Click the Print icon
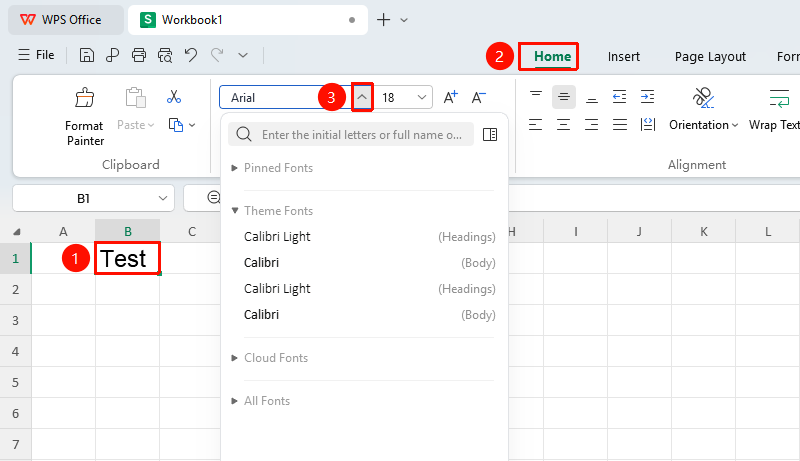800x461 pixels. pos(139,55)
